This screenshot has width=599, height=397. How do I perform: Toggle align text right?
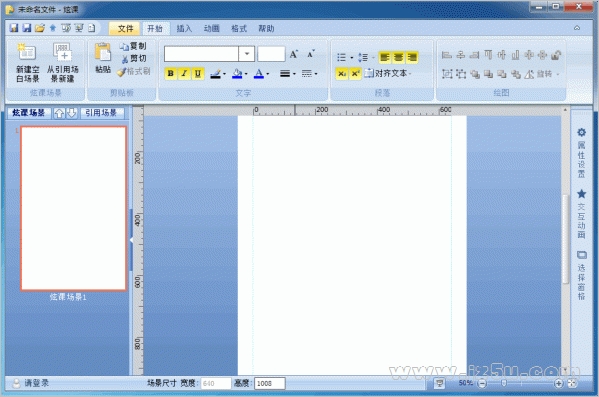point(412,57)
